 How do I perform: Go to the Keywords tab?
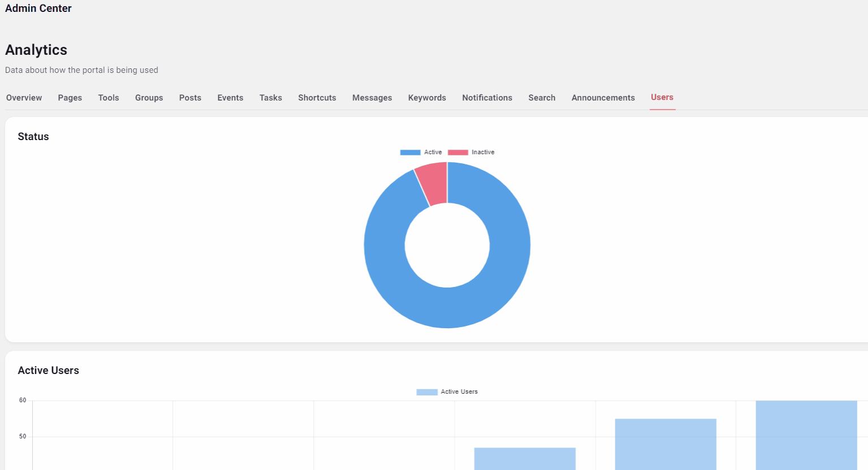click(427, 98)
